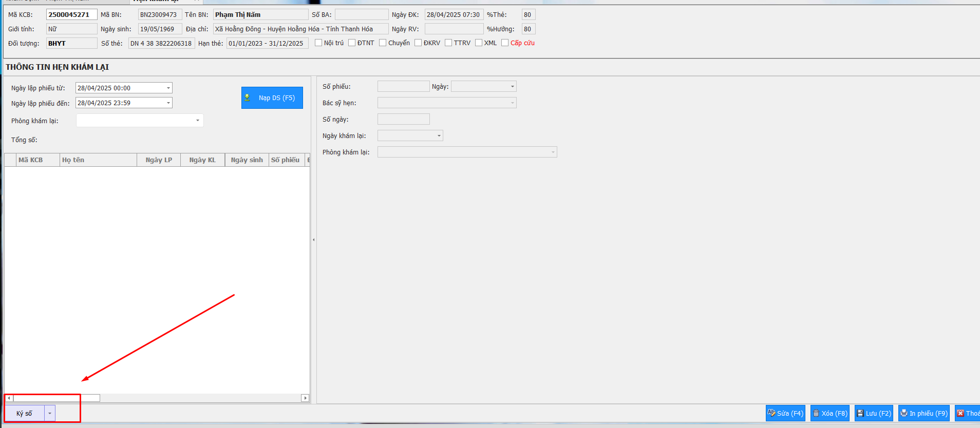The image size is (980, 428).
Task: Open the Ký số dropdown arrow
Action: 50,413
